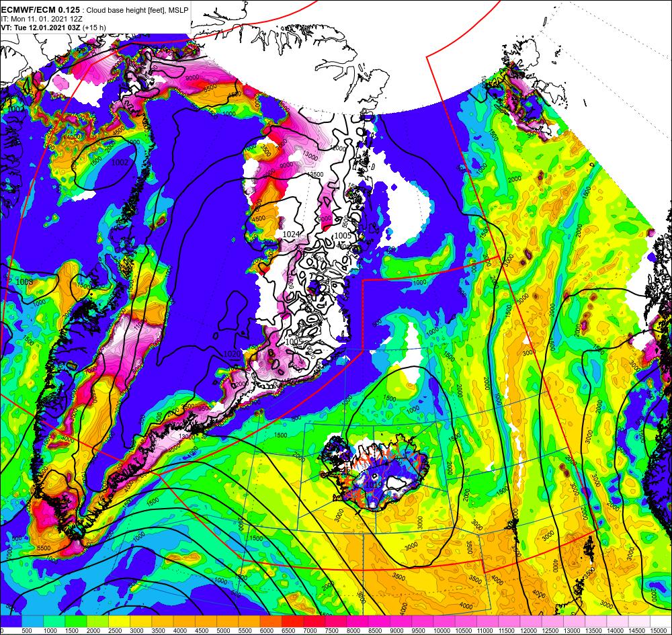
Task: Click the 2500–3000 ft yellow legend swatch
Action: click(x=119, y=621)
